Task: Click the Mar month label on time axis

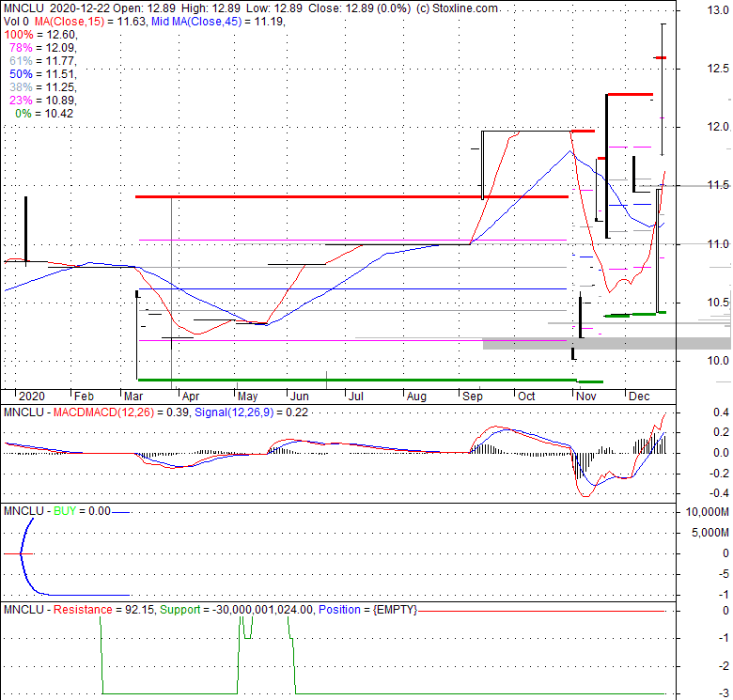Action: click(133, 397)
